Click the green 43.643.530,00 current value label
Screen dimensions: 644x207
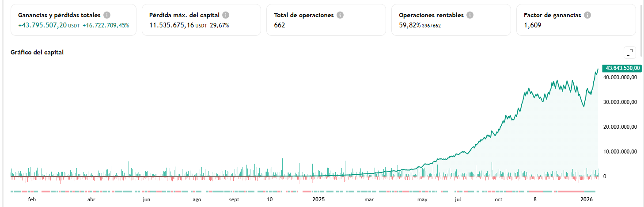point(622,68)
